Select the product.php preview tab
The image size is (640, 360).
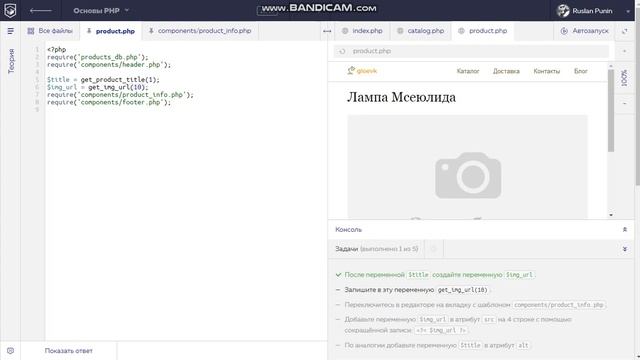483,31
